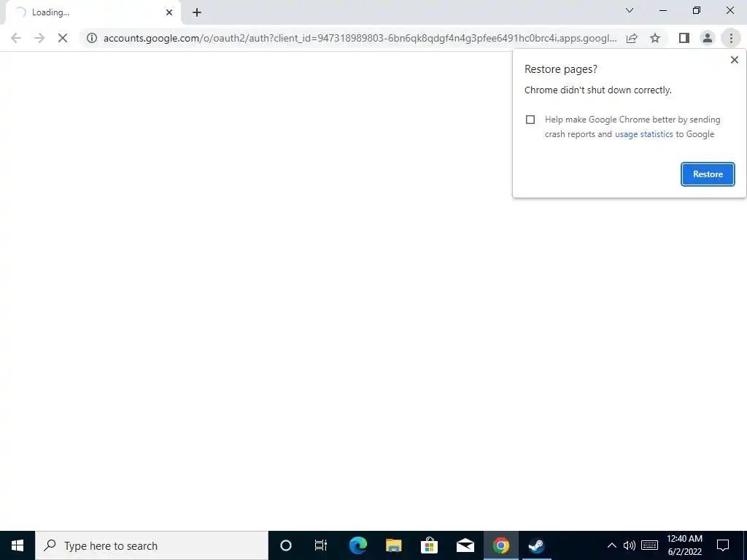
Task: Open Mail app from taskbar
Action: tap(465, 545)
